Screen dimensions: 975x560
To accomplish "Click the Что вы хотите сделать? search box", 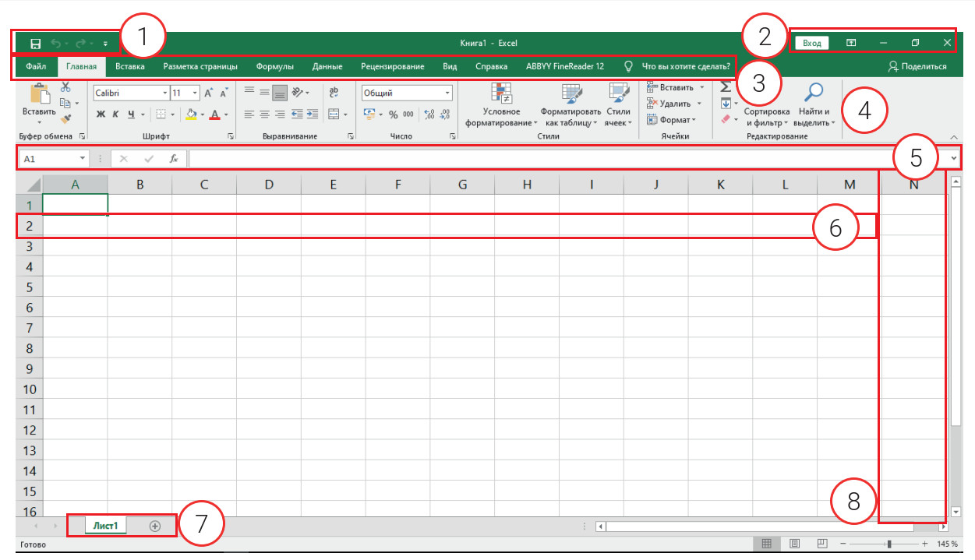I will click(x=678, y=66).
